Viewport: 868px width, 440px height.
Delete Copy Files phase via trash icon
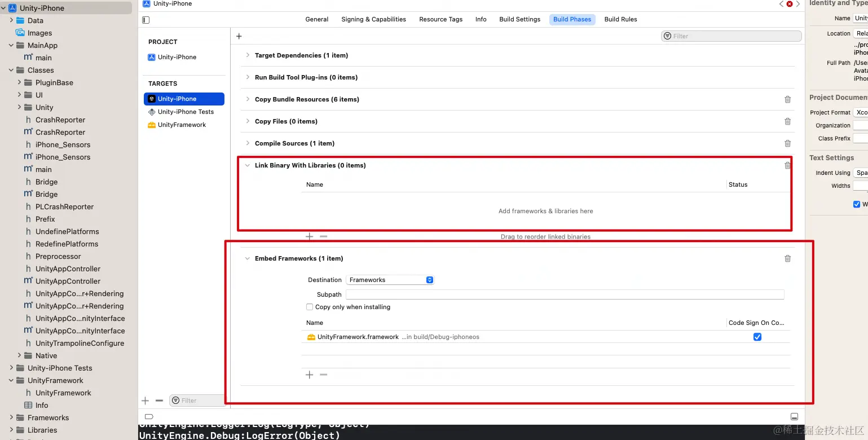[x=787, y=121]
